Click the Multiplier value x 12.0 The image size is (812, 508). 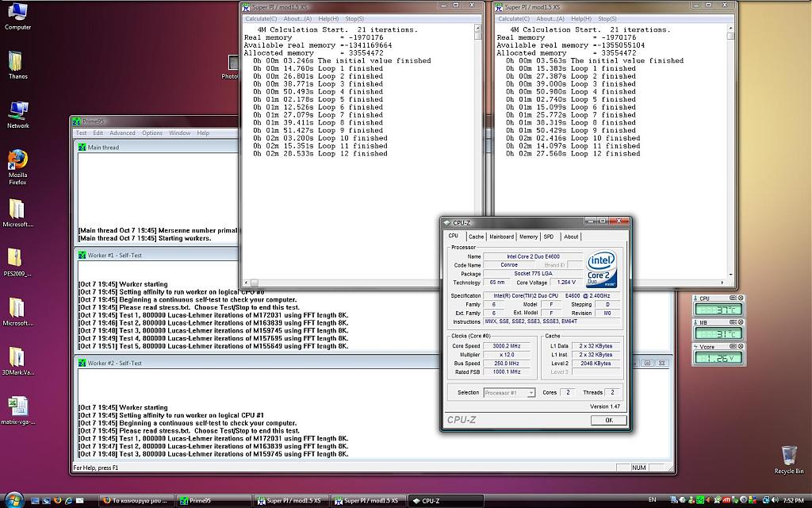[505, 355]
